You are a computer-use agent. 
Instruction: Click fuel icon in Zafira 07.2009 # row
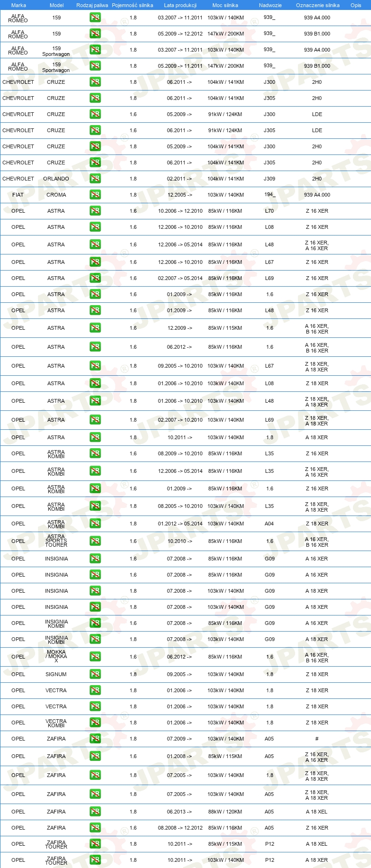pyautogui.click(x=95, y=739)
